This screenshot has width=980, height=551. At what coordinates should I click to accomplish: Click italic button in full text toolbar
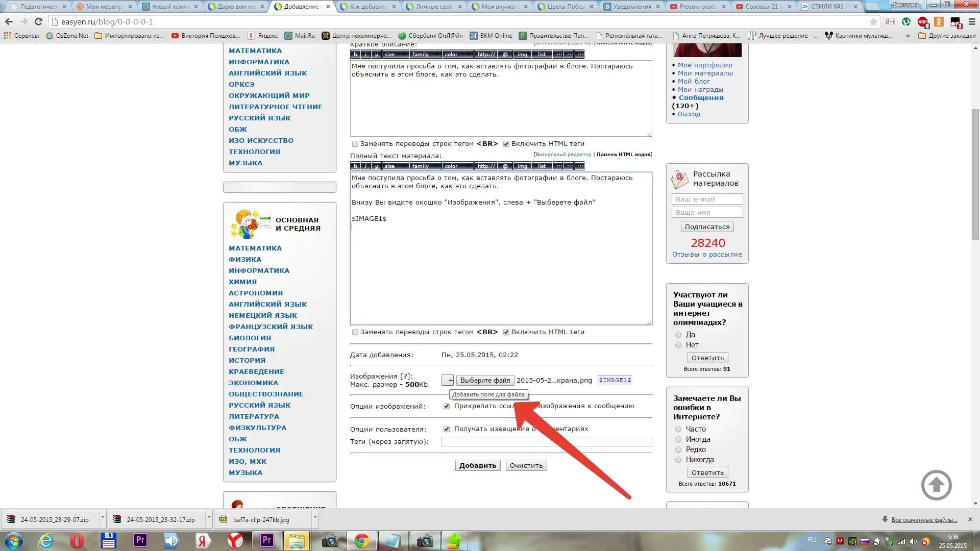point(366,166)
